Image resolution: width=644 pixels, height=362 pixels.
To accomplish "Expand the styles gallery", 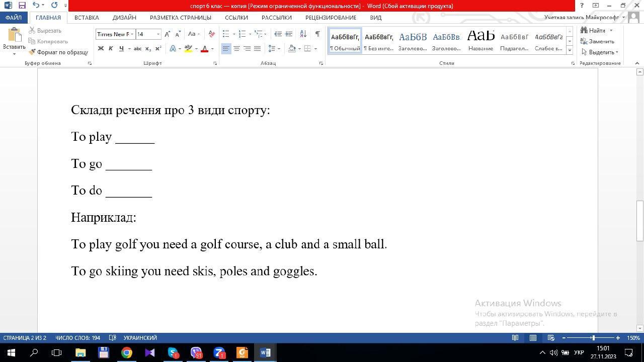I will [570, 50].
